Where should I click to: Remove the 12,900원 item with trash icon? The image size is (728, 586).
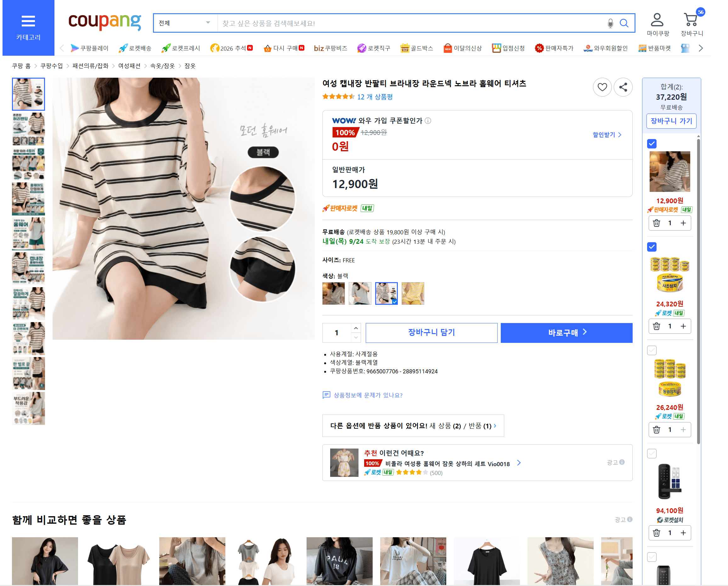coord(656,223)
